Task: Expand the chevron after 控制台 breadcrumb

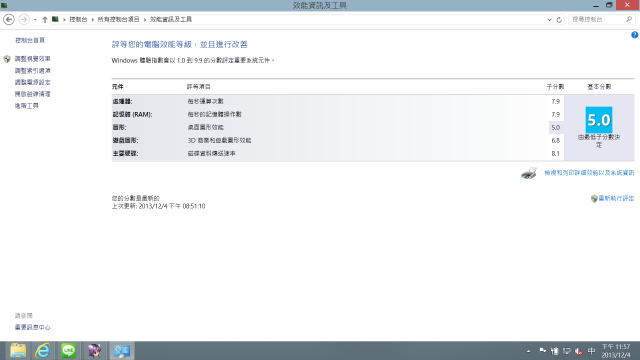Action: pos(92,20)
